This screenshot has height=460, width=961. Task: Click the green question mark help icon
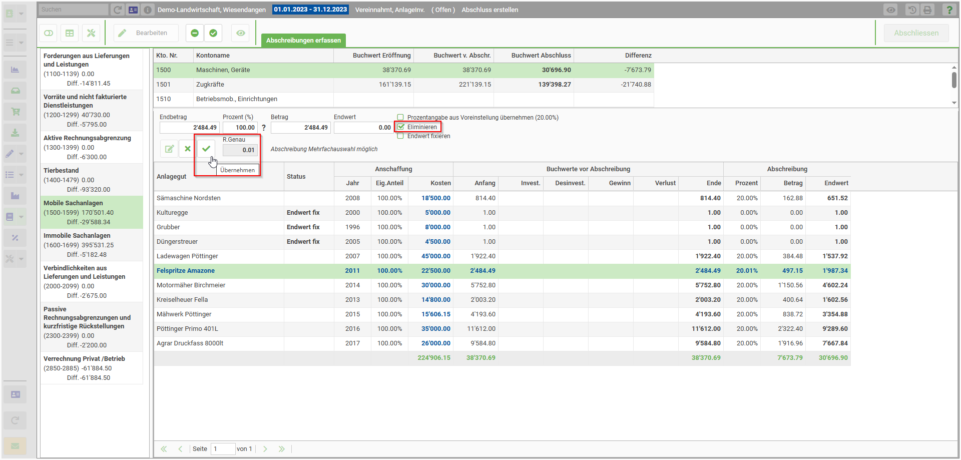[x=949, y=10]
